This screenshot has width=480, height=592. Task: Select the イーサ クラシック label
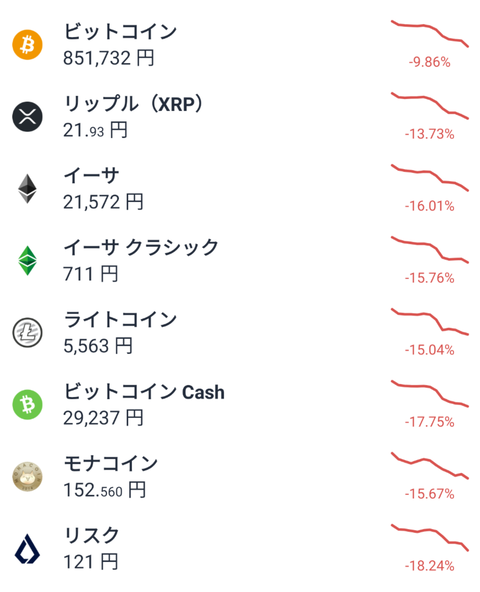point(141,248)
